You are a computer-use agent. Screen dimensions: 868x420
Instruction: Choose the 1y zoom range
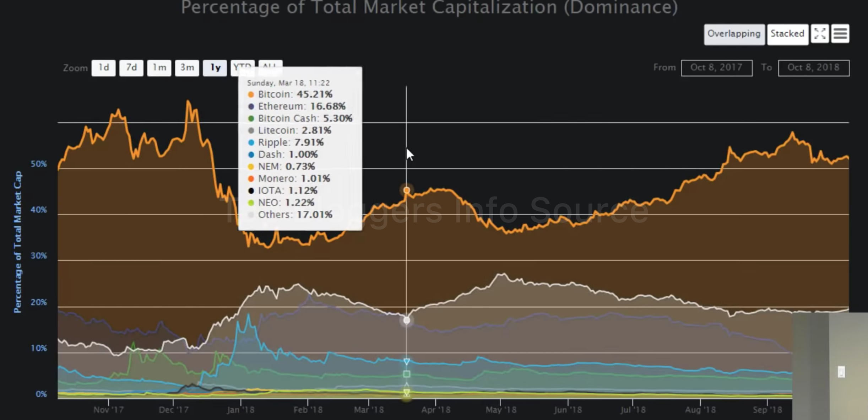tap(215, 68)
